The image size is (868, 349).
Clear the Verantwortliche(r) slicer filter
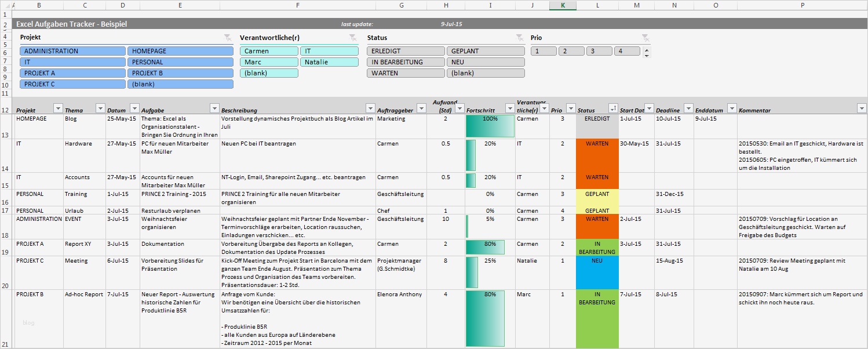pyautogui.click(x=352, y=37)
